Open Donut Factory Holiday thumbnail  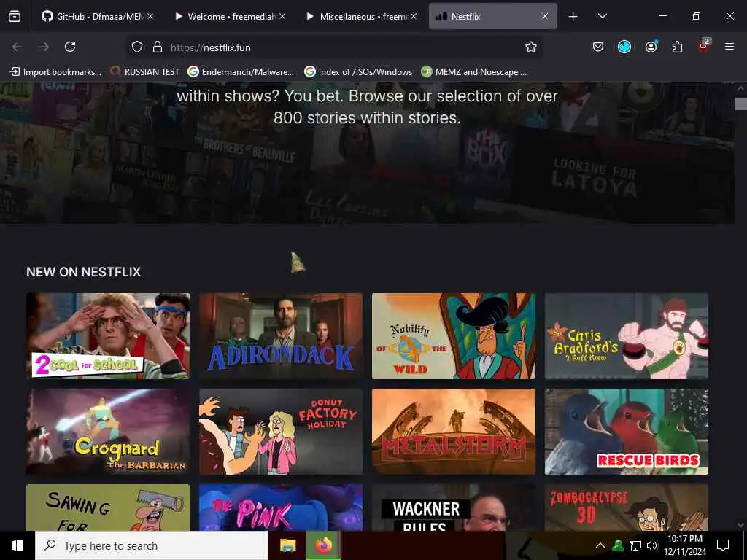tap(281, 432)
